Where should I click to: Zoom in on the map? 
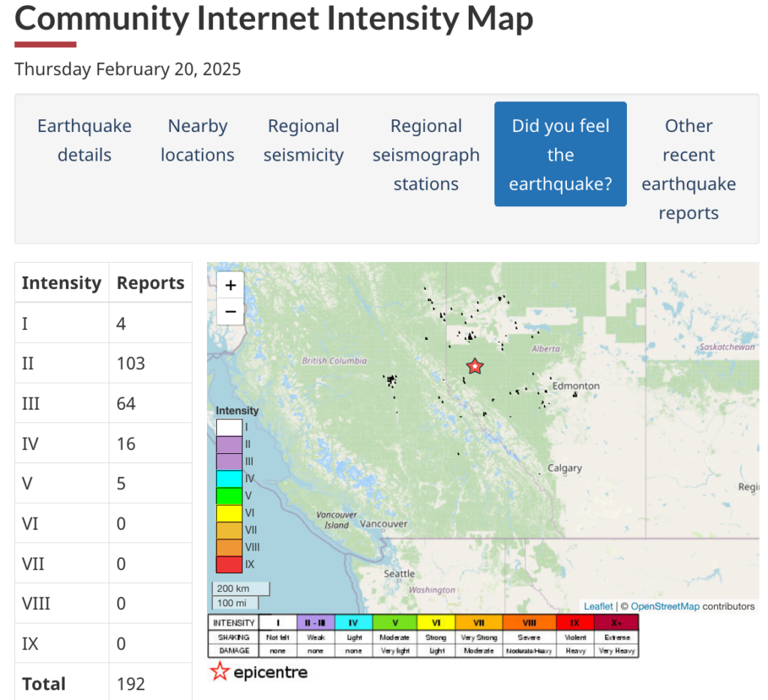click(230, 285)
